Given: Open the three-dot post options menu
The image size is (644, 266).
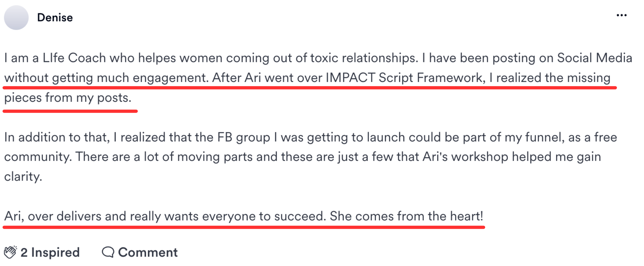Looking at the screenshot, I should tap(621, 16).
